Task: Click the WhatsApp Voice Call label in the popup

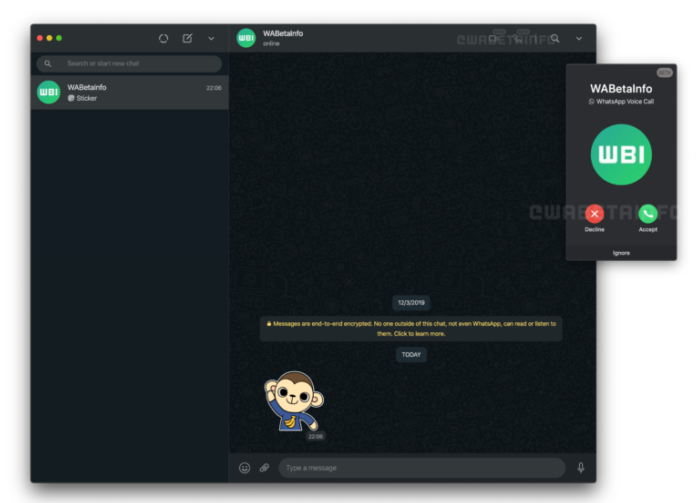Action: (621, 101)
